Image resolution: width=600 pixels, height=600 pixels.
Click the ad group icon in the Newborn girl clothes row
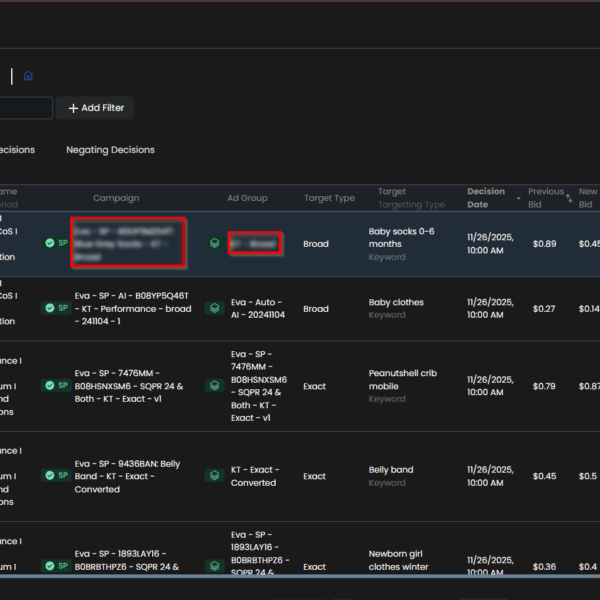tap(214, 566)
